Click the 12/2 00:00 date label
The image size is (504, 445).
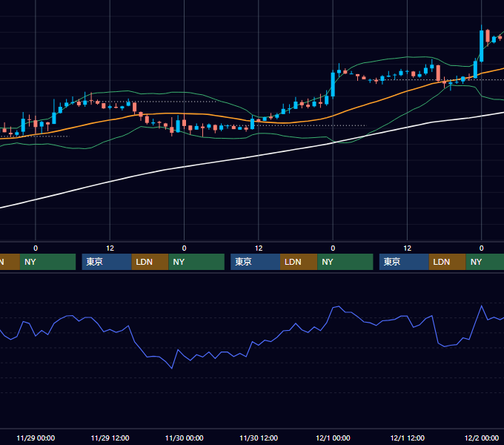[x=482, y=438]
